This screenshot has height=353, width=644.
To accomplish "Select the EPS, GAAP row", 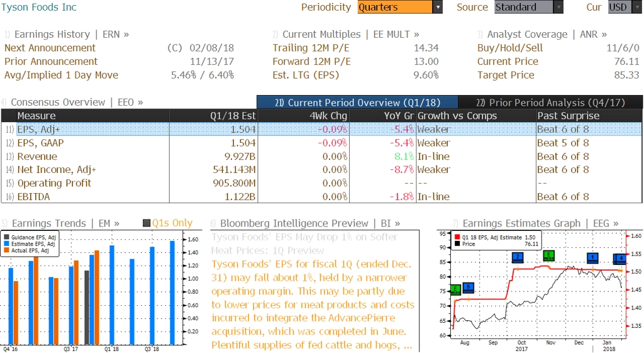I will 321,143.
